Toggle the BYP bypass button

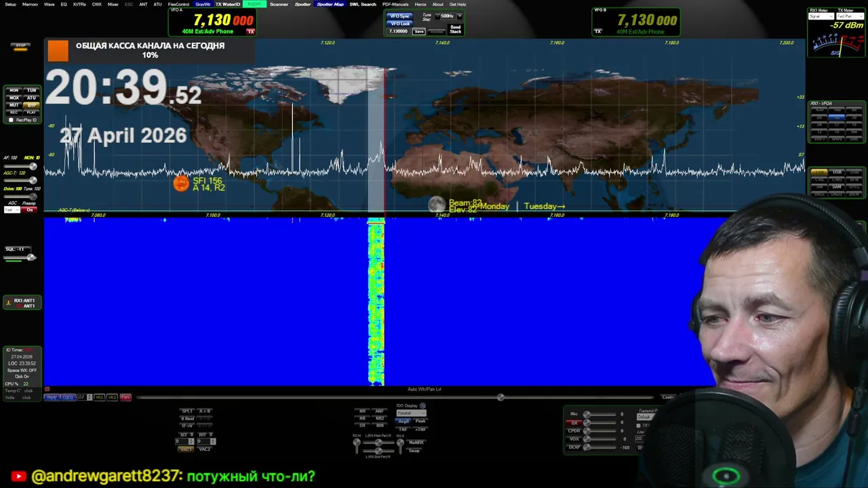[x=31, y=105]
